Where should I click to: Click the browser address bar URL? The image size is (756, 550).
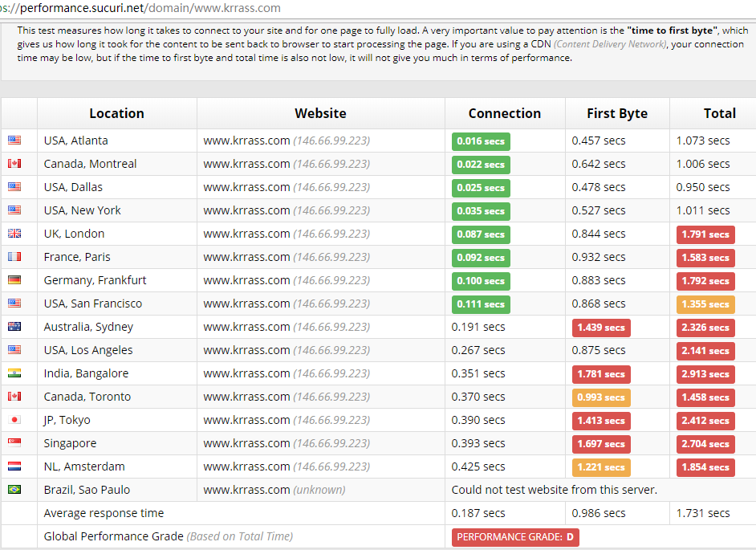click(x=140, y=8)
